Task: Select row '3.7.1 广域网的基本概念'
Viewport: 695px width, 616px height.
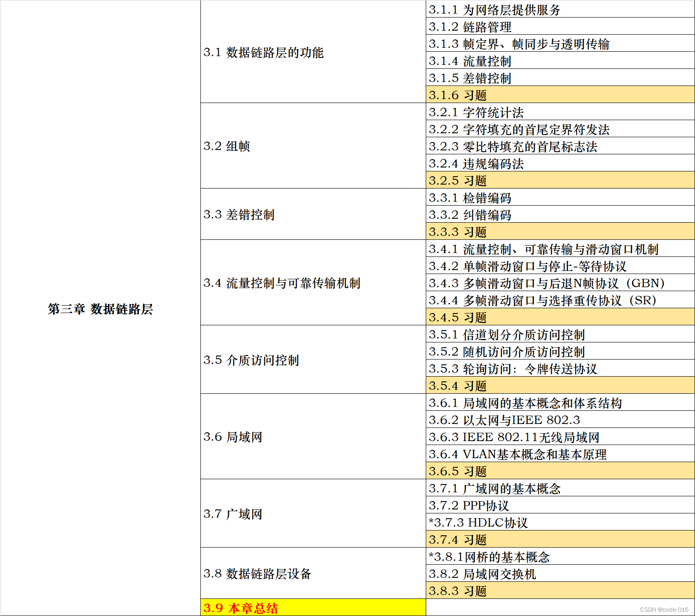Action: coord(560,488)
